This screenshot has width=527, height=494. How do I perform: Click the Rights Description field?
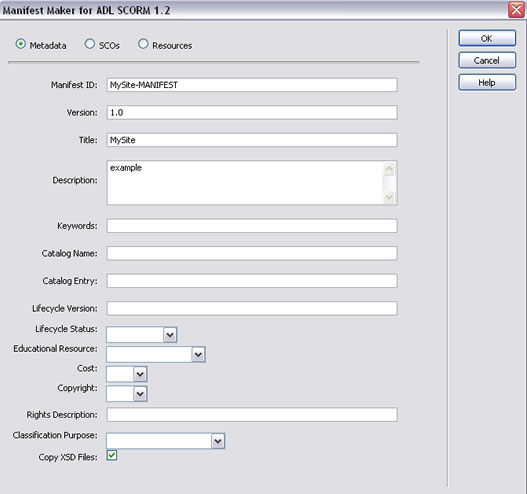252,415
